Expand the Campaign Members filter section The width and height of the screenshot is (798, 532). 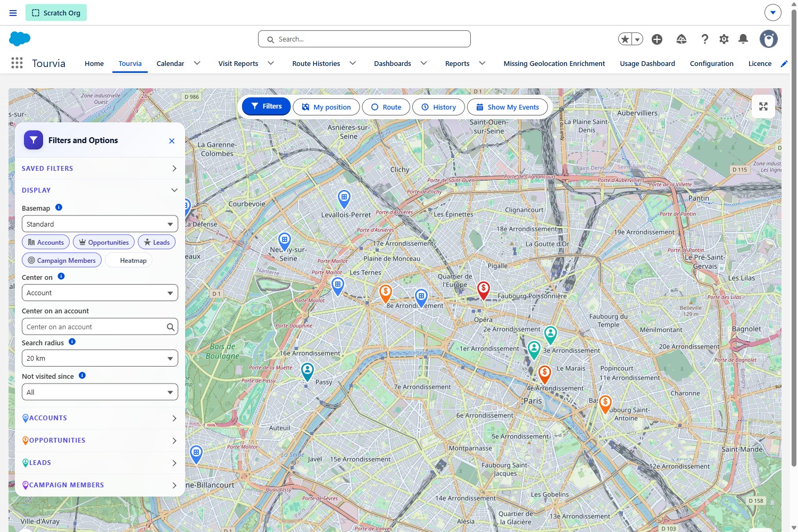[100, 485]
